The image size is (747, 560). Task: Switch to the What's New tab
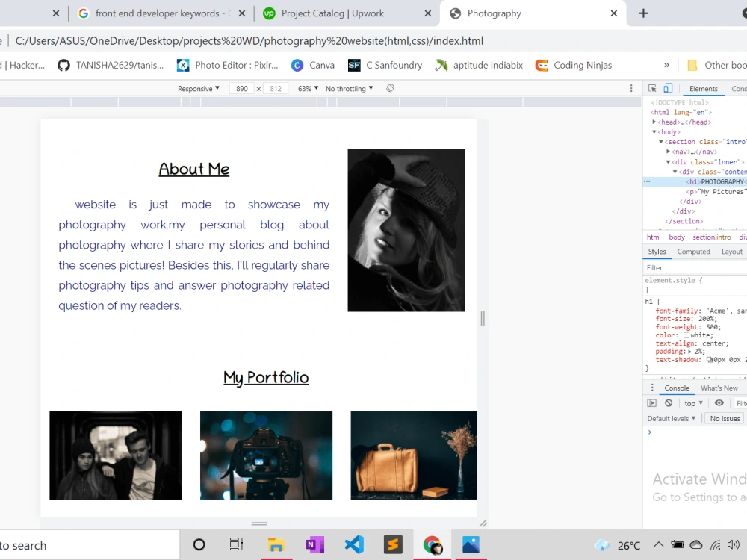tap(719, 388)
